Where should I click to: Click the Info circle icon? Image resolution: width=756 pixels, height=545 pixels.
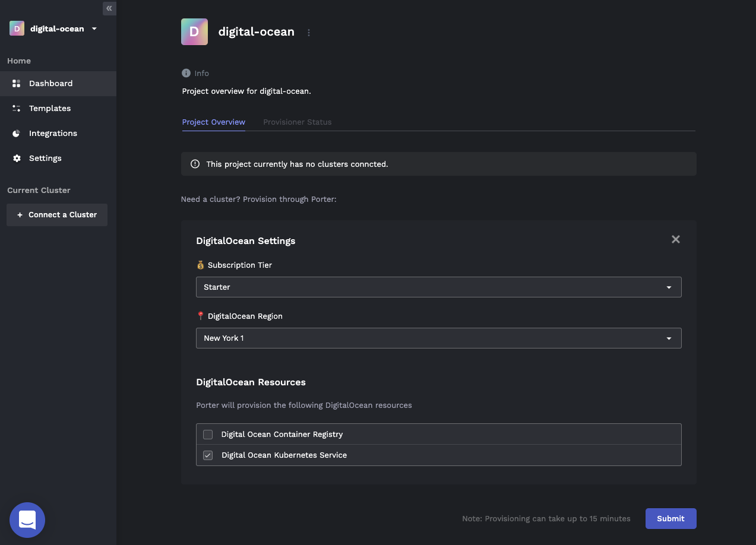(186, 73)
